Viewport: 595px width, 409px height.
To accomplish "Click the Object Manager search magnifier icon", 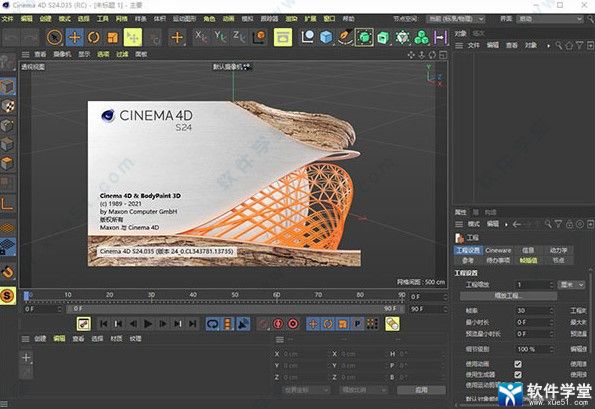I will click(559, 46).
